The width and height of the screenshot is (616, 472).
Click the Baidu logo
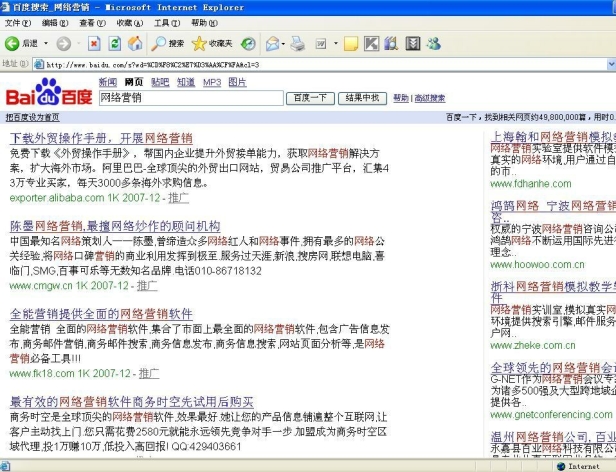[49, 92]
